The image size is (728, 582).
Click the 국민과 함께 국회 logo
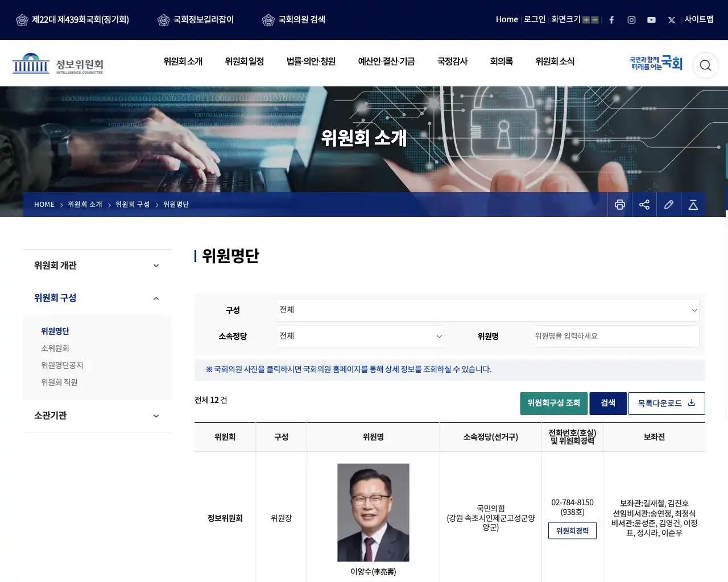(x=656, y=63)
